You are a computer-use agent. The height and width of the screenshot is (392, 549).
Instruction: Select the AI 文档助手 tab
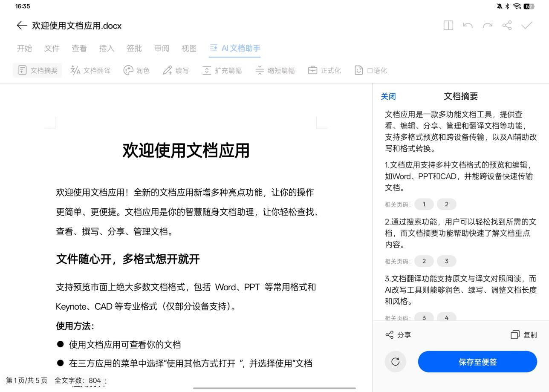(x=235, y=48)
